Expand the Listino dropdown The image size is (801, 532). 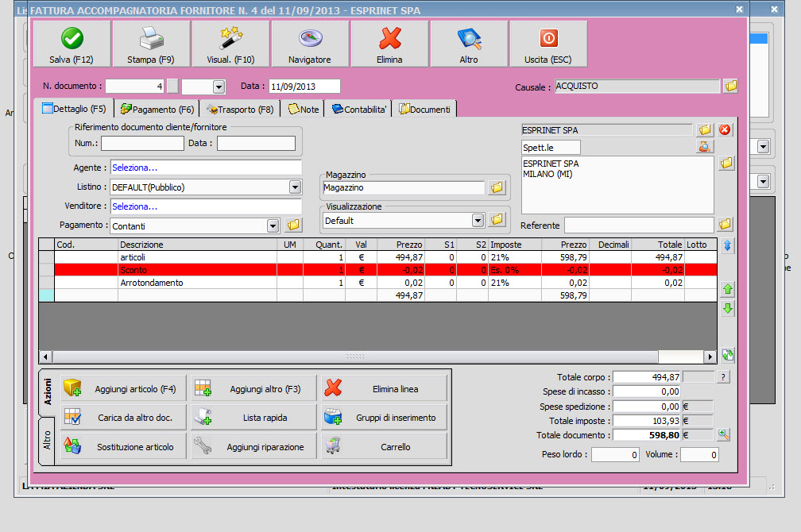(x=295, y=187)
